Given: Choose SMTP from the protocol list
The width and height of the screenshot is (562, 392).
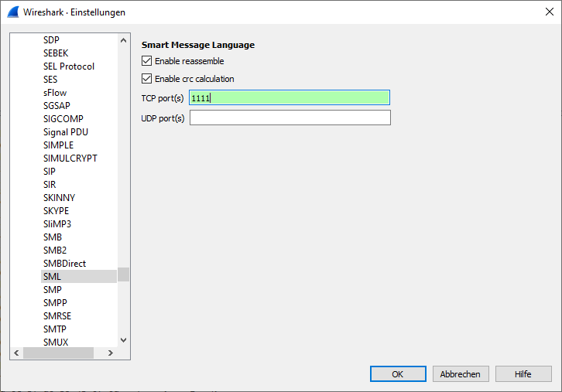Looking at the screenshot, I should pos(55,329).
